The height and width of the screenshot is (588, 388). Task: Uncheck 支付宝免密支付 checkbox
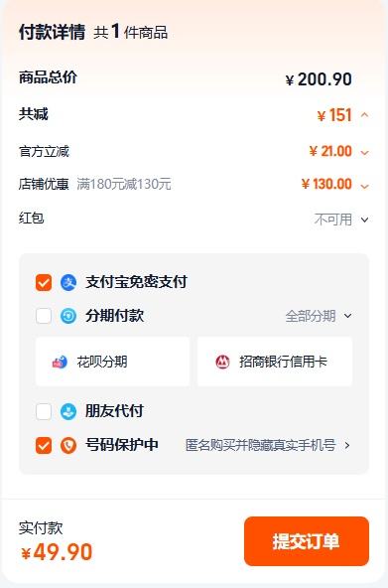tap(44, 282)
